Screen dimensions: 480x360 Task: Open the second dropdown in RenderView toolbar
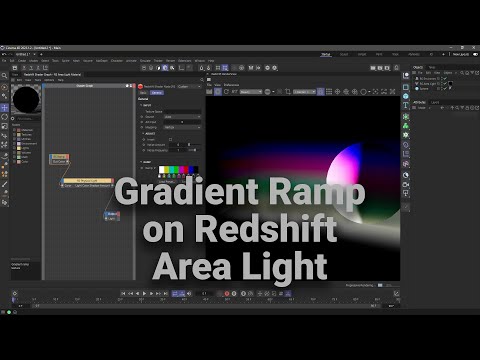[304, 92]
